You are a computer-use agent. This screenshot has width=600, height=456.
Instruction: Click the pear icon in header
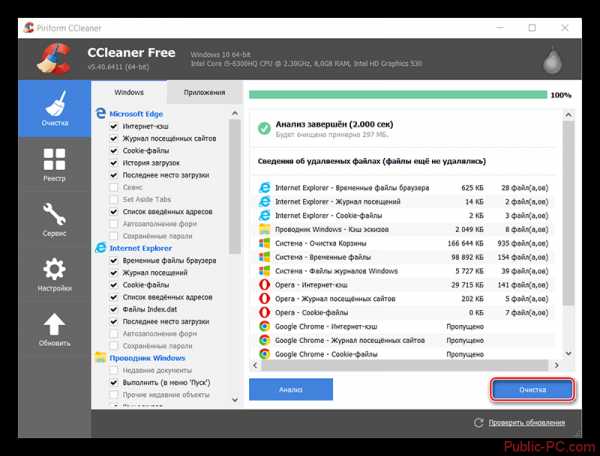pyautogui.click(x=553, y=60)
